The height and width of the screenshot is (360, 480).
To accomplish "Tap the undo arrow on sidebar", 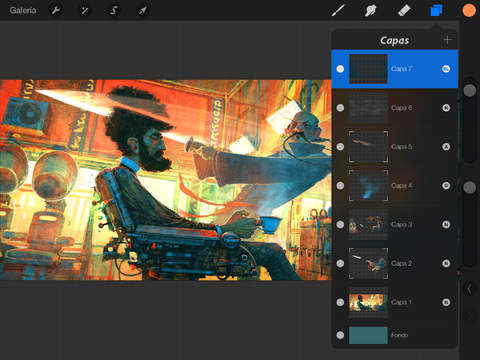I will tap(469, 289).
